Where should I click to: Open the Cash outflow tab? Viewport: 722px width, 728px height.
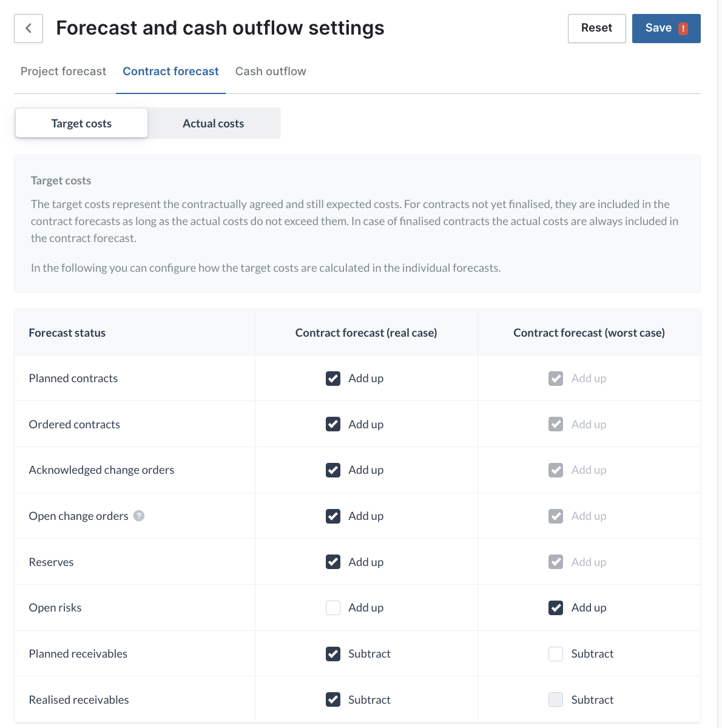coord(271,72)
